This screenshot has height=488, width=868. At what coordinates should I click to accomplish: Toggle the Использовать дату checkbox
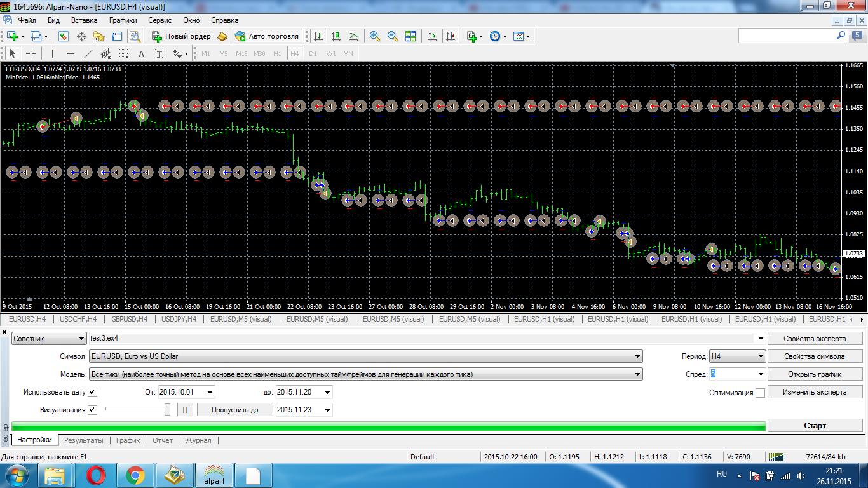point(92,392)
